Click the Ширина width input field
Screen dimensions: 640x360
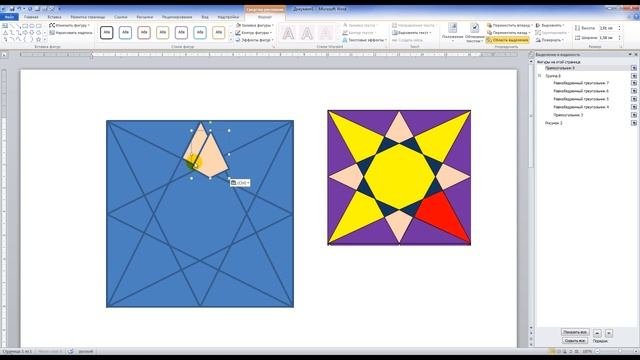tap(608, 38)
